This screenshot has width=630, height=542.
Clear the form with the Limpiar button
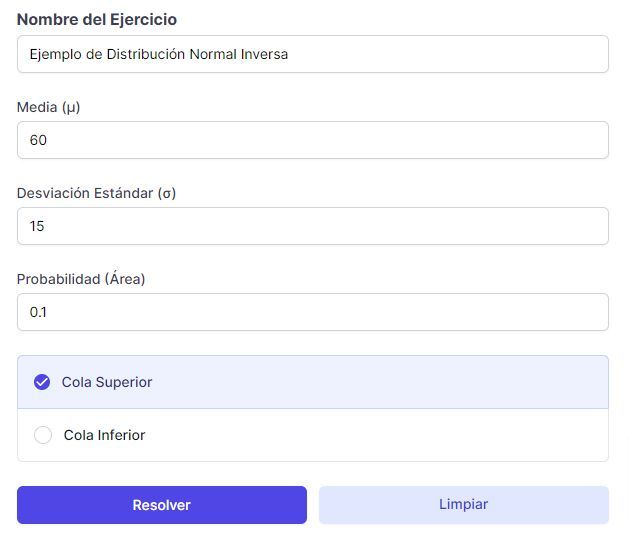pos(464,505)
